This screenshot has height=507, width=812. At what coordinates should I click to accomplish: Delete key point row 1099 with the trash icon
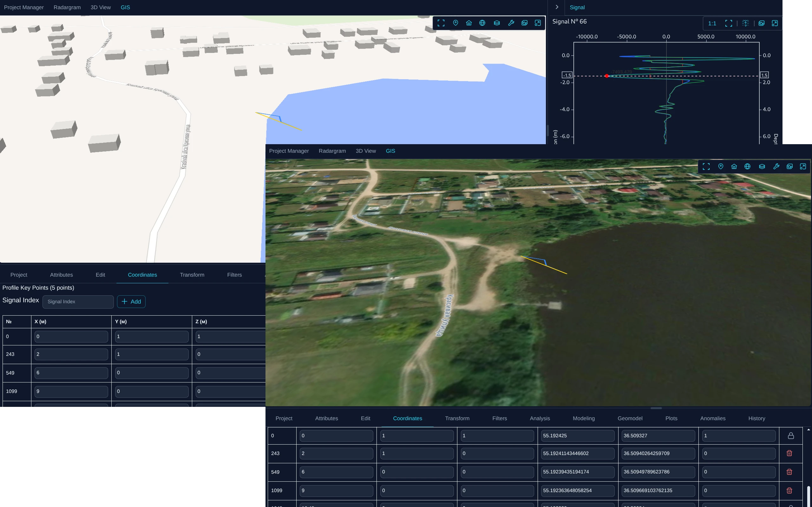(789, 490)
